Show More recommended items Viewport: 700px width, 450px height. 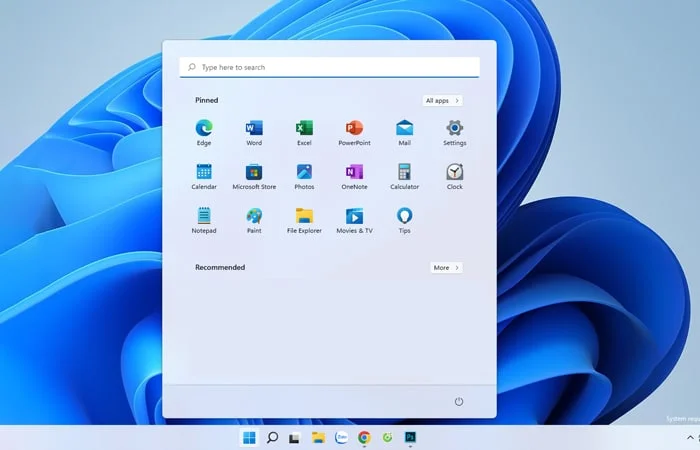[445, 268]
